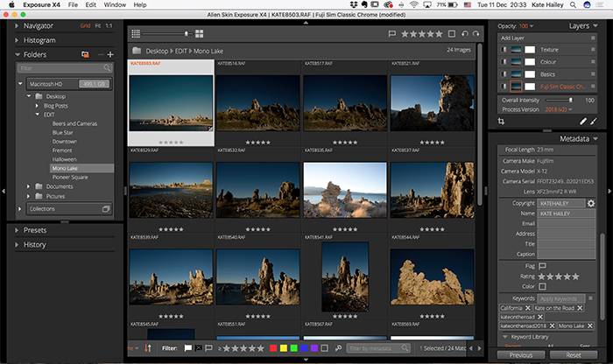Toggle the rating comparison symbol in filter bar
The image size is (613, 364).
[220, 348]
